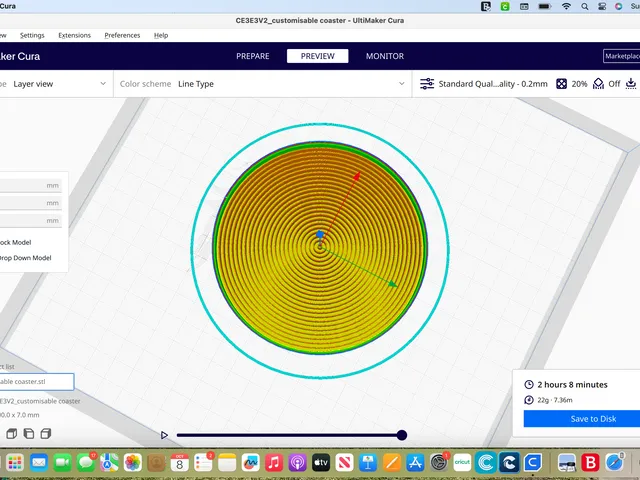Click the build plate adhesion icon
640x480 pixels.
click(631, 84)
